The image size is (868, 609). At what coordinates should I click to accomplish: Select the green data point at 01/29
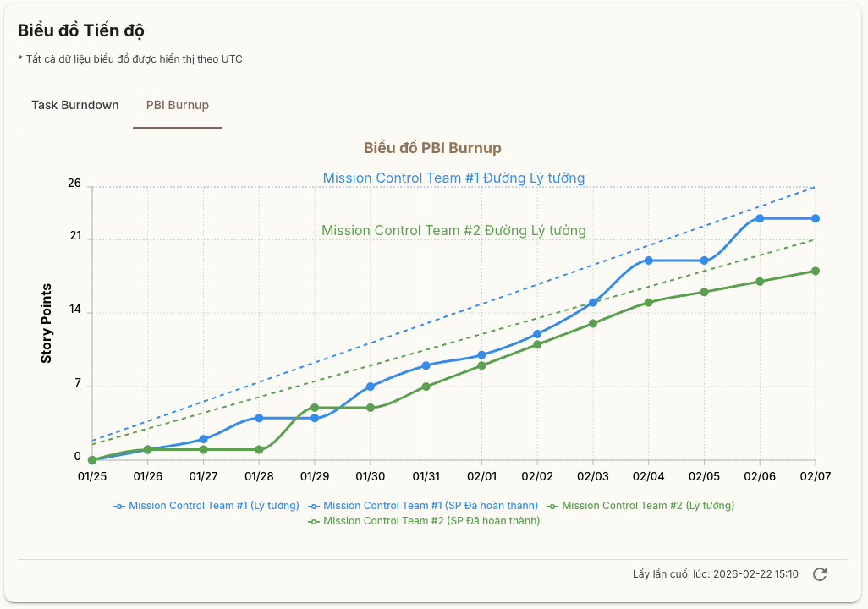(x=315, y=408)
